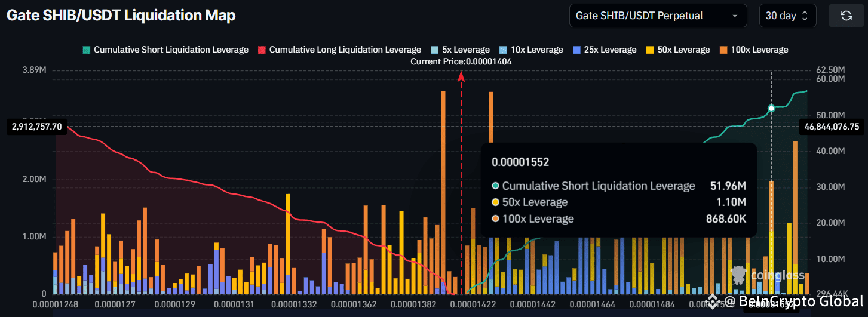Click the tall orange bar left of current price

[x=443, y=192]
